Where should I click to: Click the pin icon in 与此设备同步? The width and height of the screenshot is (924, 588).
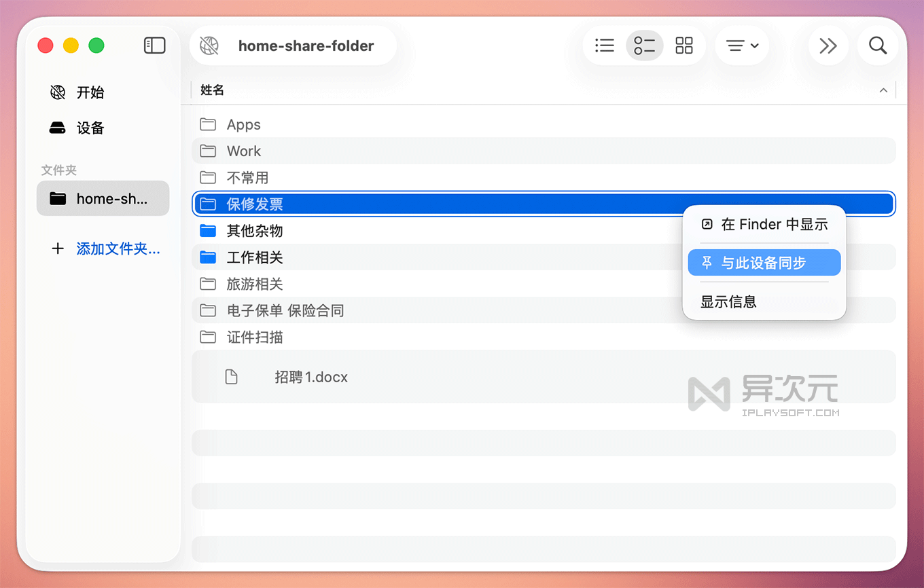pos(707,263)
